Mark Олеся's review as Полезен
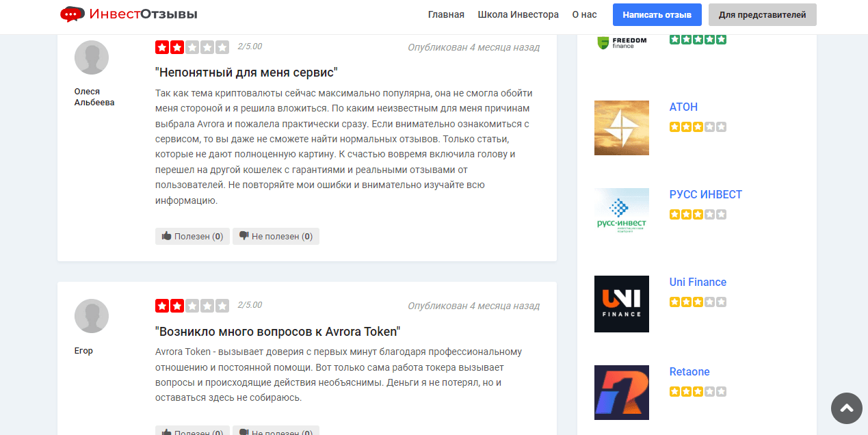868x435 pixels. pyautogui.click(x=192, y=237)
